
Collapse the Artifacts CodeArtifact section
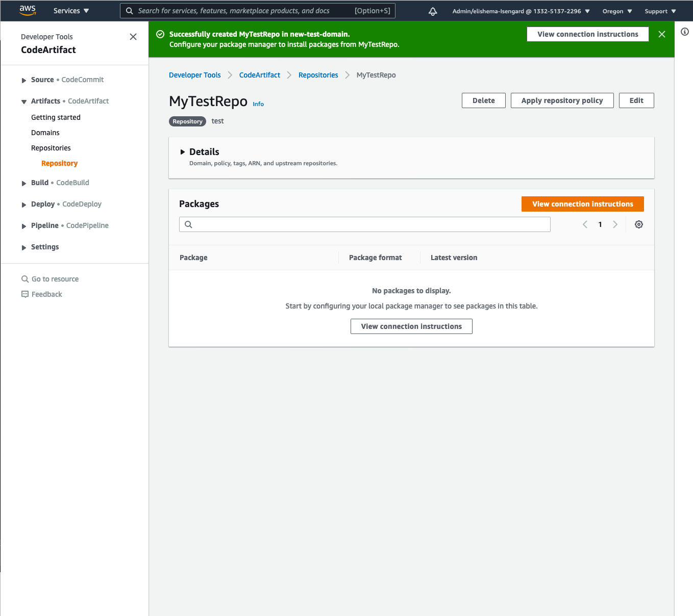tap(24, 101)
